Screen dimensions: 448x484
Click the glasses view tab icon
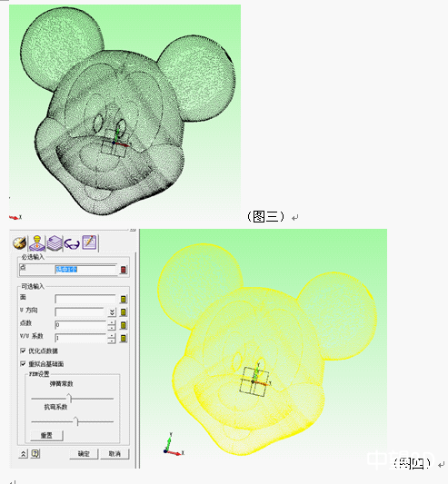tap(72, 244)
